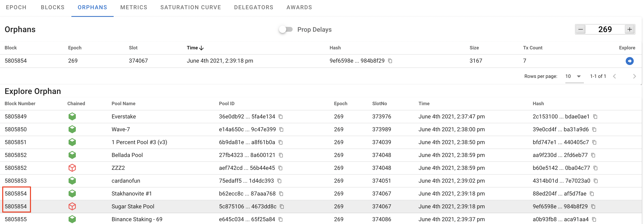
Task: Copy orphan hash 9ef6598e in Orphans table
Action: (x=390, y=61)
